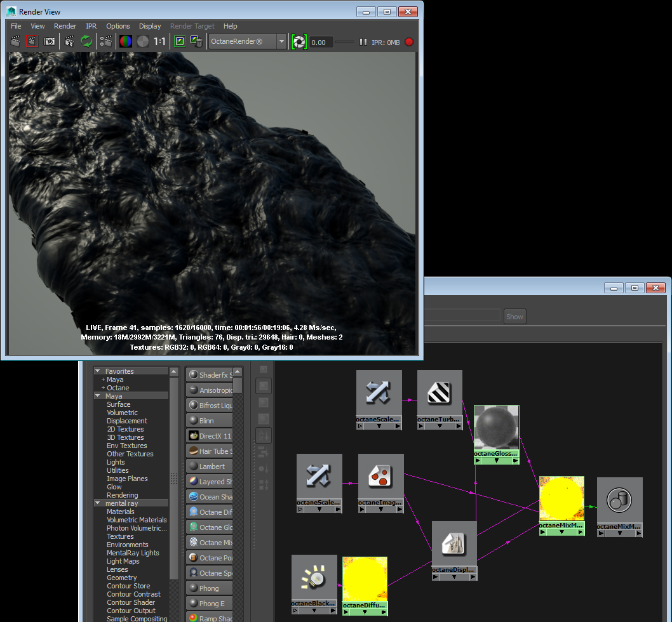672x622 pixels.
Task: Click the RGB channels display icon
Action: tap(126, 42)
